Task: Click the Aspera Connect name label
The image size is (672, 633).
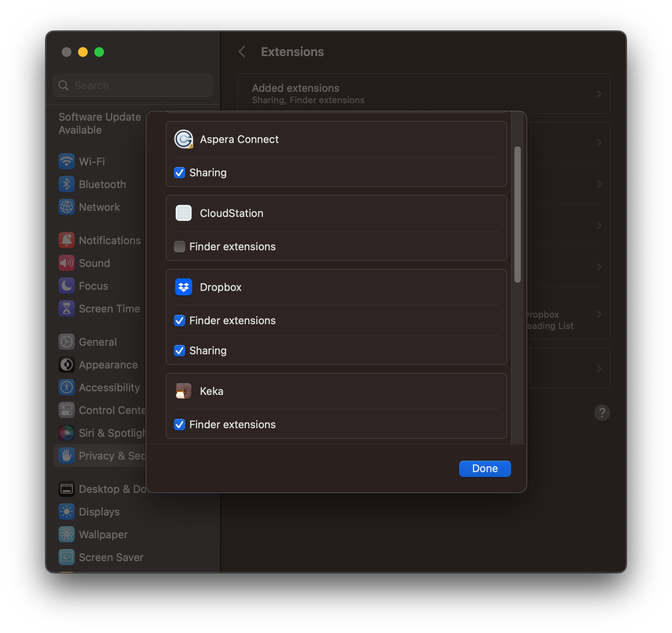Action: pos(239,139)
